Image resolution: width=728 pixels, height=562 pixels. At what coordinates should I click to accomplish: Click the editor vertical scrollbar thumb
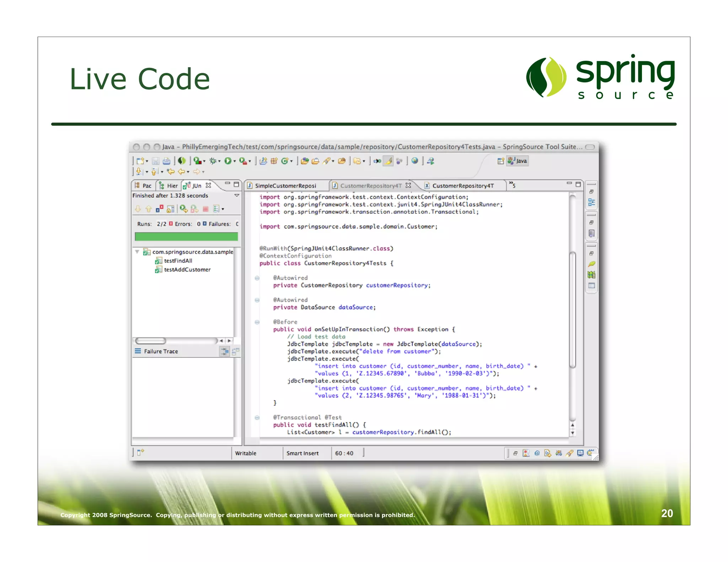(x=572, y=310)
